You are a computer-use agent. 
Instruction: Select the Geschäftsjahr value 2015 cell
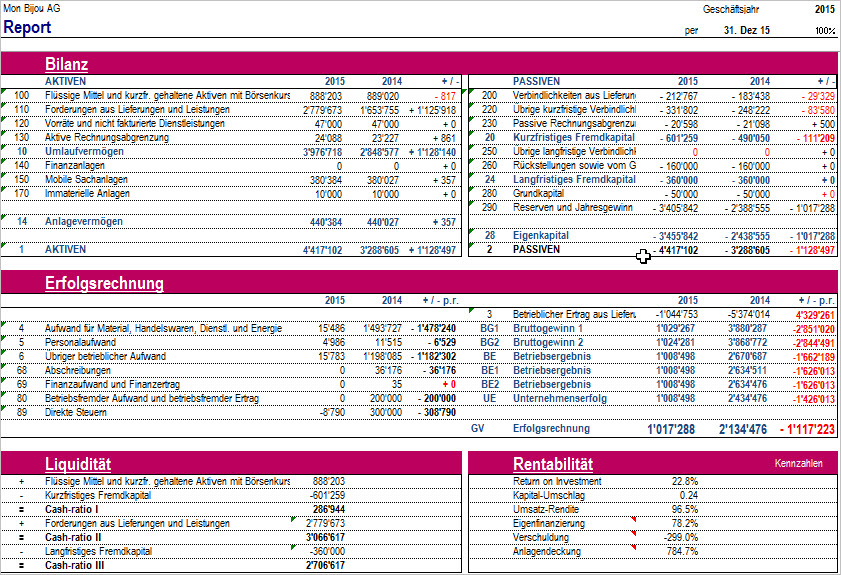point(825,8)
